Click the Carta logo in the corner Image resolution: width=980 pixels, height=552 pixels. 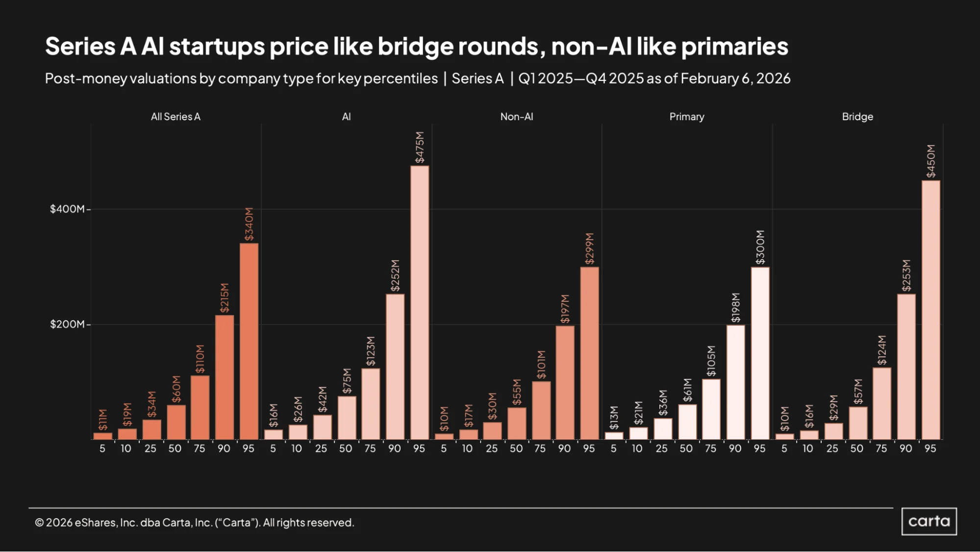929,521
